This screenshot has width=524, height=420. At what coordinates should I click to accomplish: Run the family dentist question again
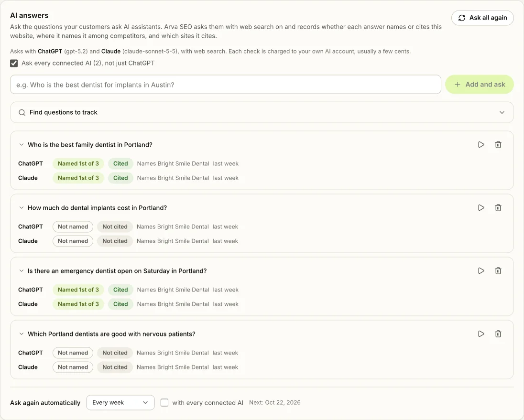click(x=481, y=145)
